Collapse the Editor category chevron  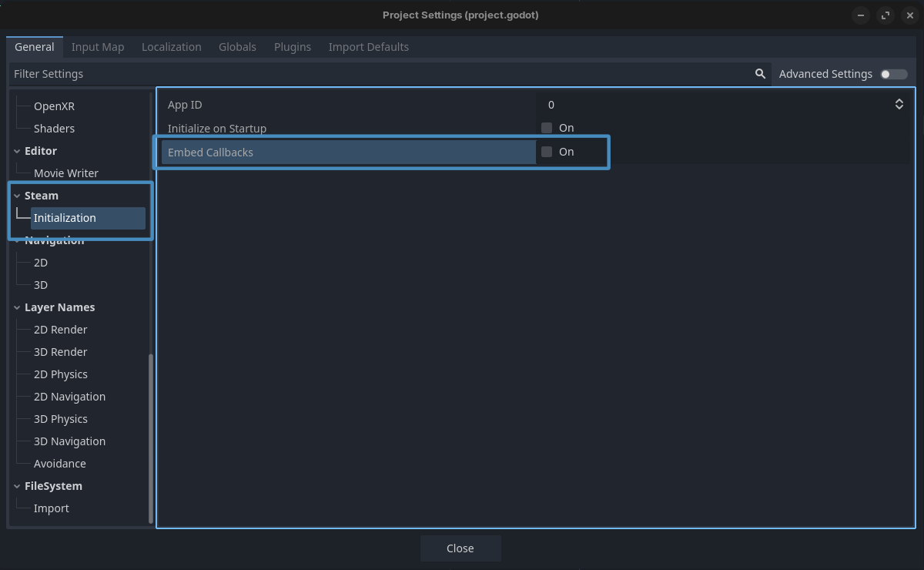17,151
